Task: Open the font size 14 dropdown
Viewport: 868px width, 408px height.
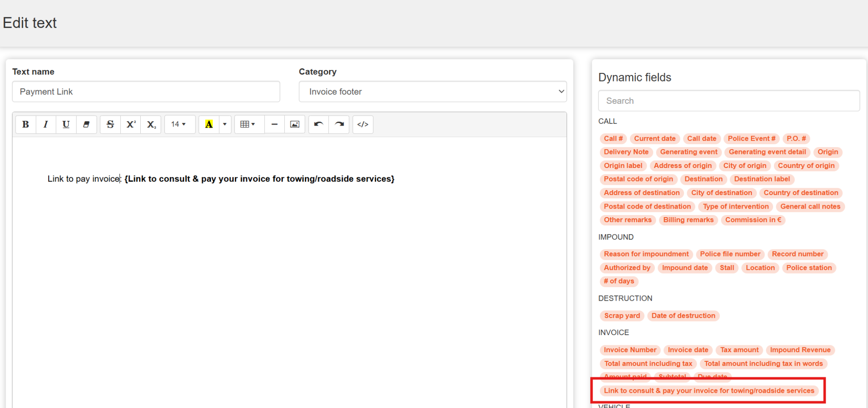Action: click(x=179, y=124)
